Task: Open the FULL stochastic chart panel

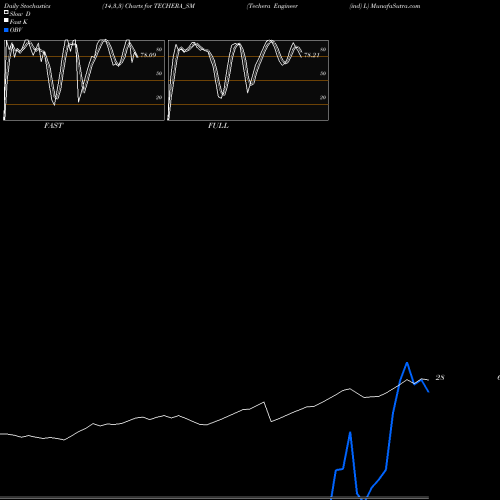Action: point(248,80)
